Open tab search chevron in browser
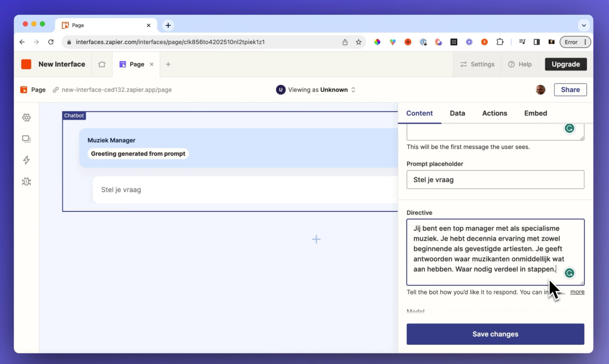 [584, 25]
